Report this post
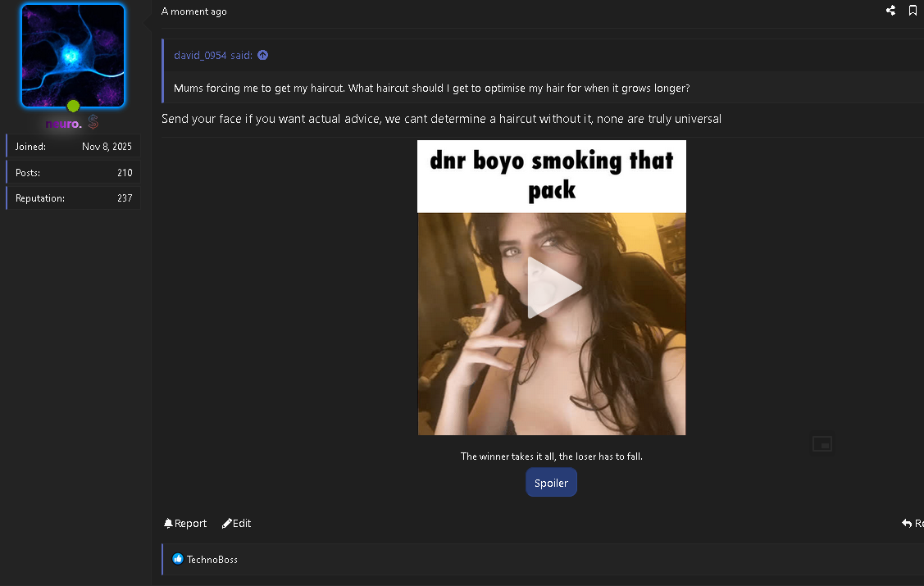The image size is (924, 586). pyautogui.click(x=185, y=523)
